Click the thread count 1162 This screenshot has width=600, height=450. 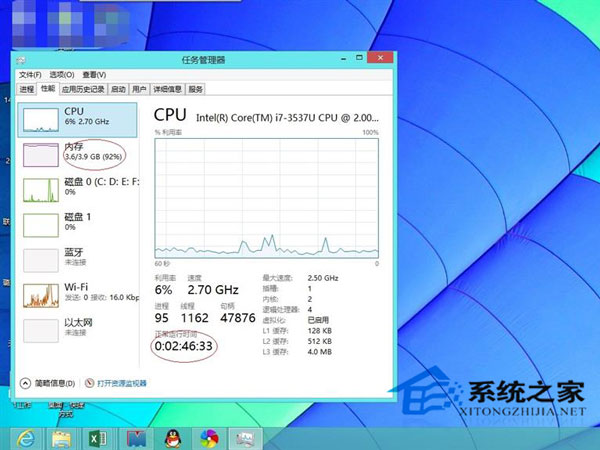[x=195, y=318]
